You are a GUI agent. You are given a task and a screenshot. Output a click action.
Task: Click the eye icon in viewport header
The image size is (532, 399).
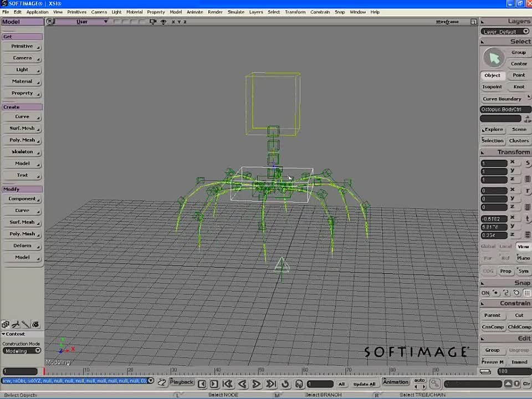click(163, 22)
